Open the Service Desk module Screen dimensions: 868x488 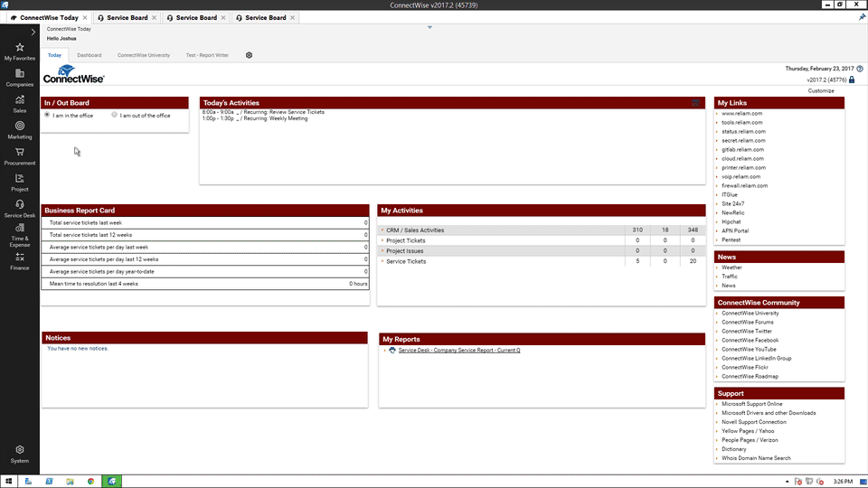tap(19, 209)
